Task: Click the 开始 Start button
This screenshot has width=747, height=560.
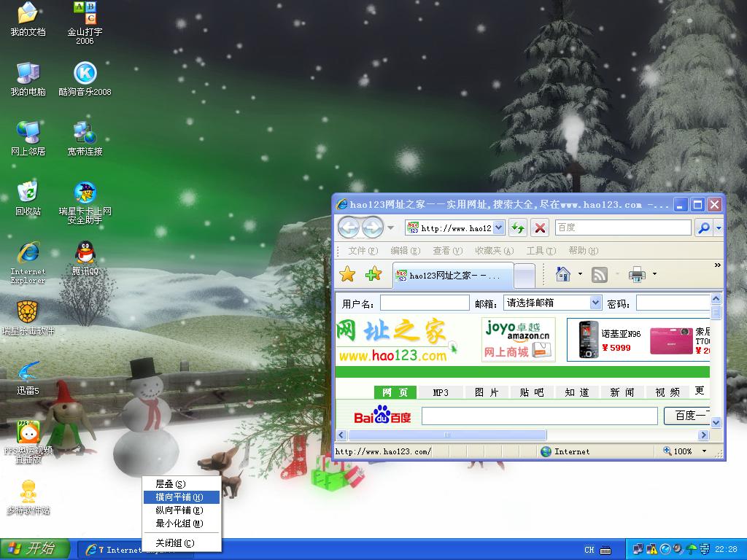Action: point(35,549)
